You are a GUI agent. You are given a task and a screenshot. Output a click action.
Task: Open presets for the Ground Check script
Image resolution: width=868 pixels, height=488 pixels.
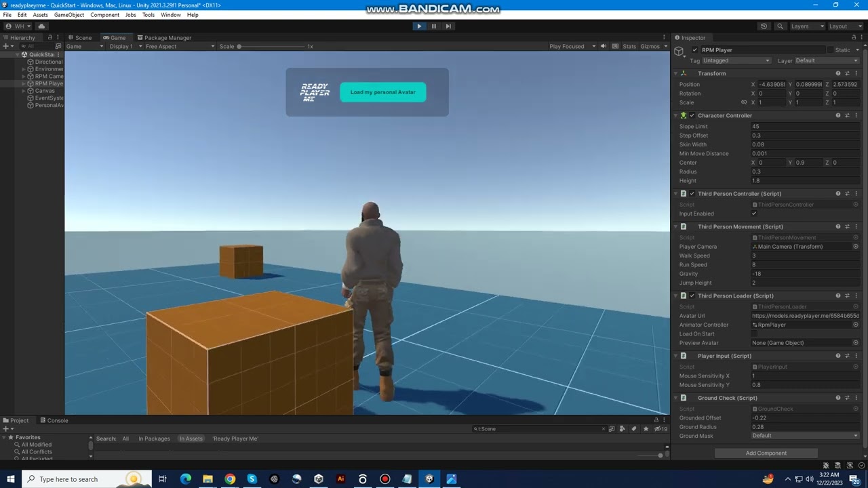[x=848, y=398]
